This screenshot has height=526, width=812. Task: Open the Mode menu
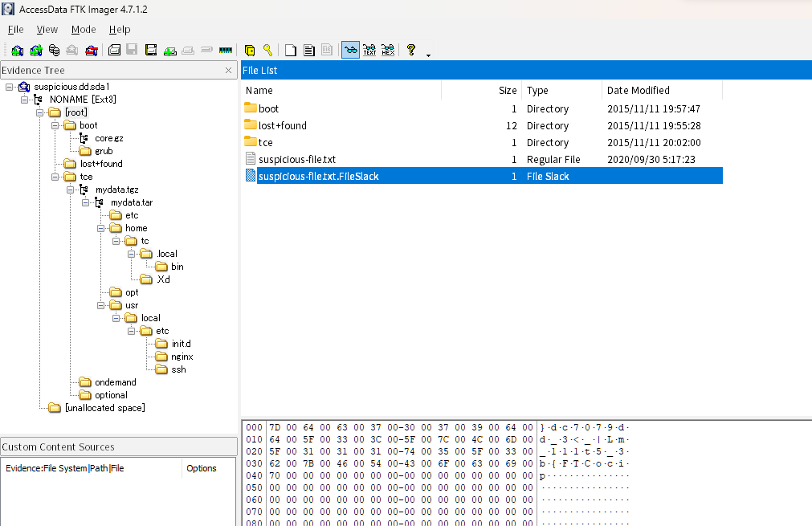(x=84, y=30)
